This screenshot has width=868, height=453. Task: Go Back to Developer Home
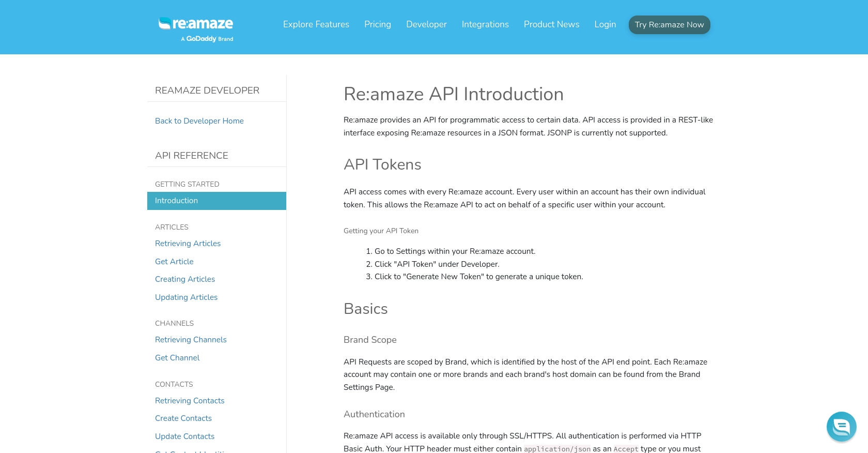click(x=199, y=121)
